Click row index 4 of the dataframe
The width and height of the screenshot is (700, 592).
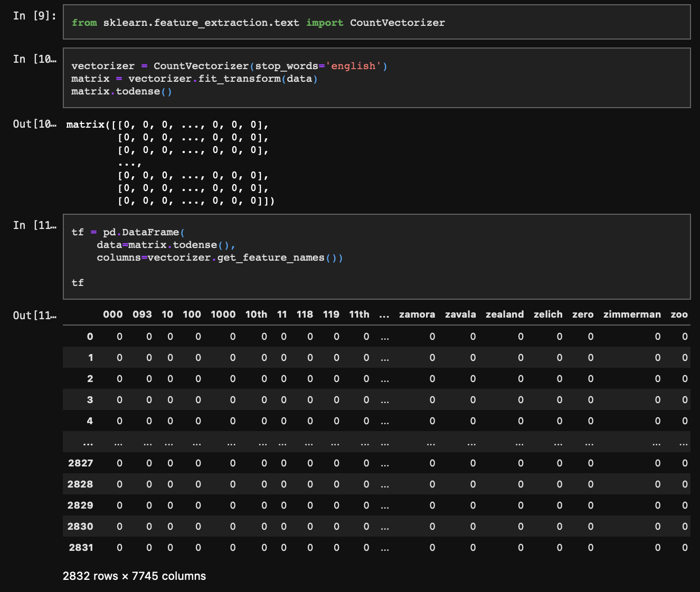point(90,421)
